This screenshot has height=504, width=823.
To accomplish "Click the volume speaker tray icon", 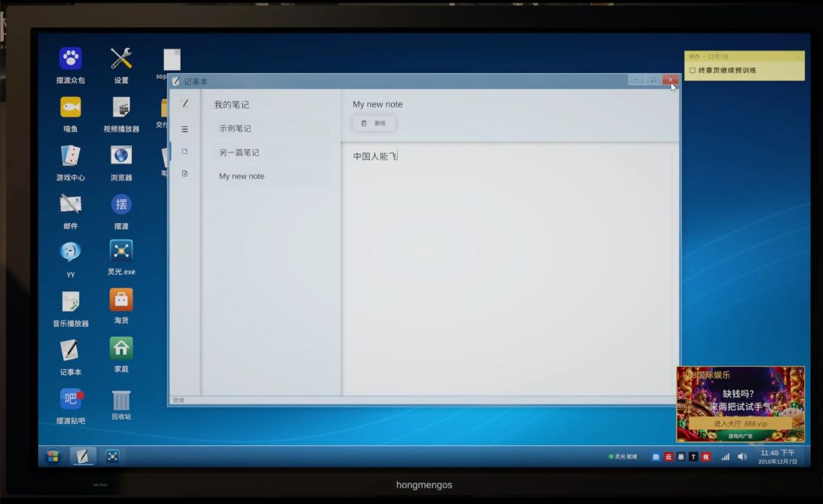I will 742,457.
